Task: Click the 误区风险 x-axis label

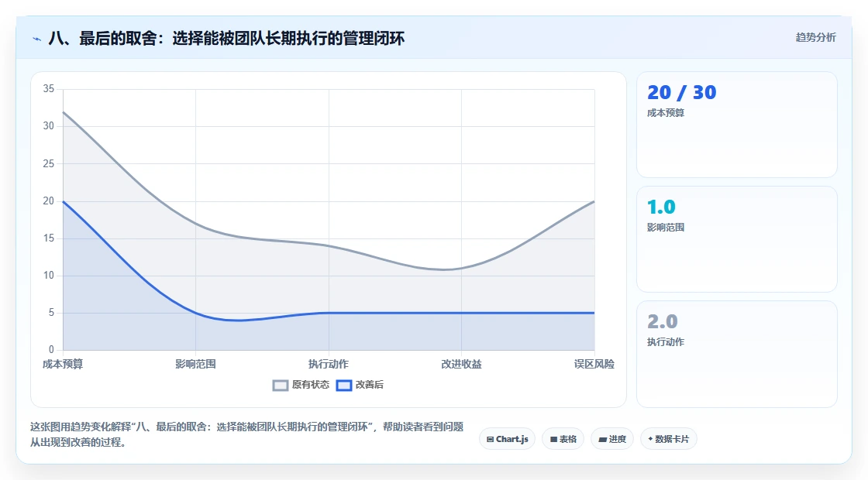Action: point(594,364)
